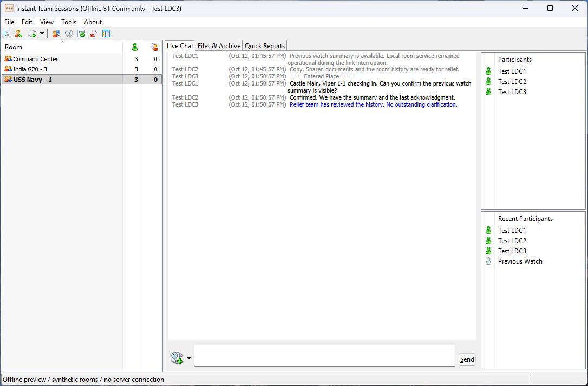Open the File menu

point(9,22)
